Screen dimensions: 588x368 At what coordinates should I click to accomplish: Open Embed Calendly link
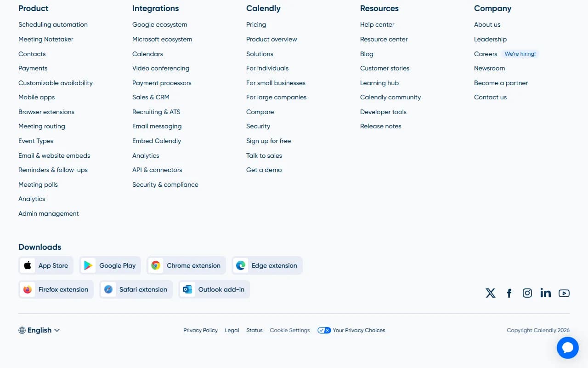click(157, 141)
